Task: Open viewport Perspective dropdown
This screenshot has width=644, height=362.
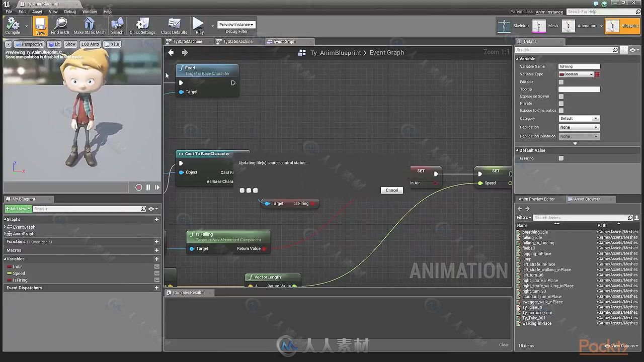Action: click(30, 44)
